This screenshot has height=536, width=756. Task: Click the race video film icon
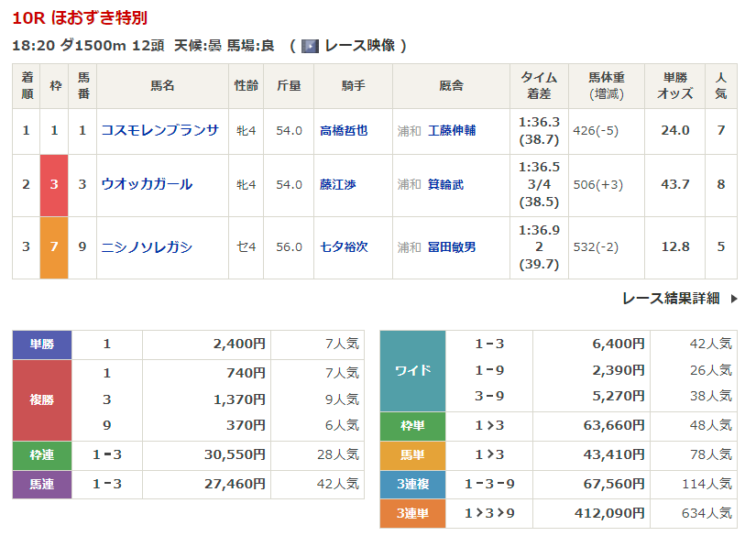click(x=310, y=46)
